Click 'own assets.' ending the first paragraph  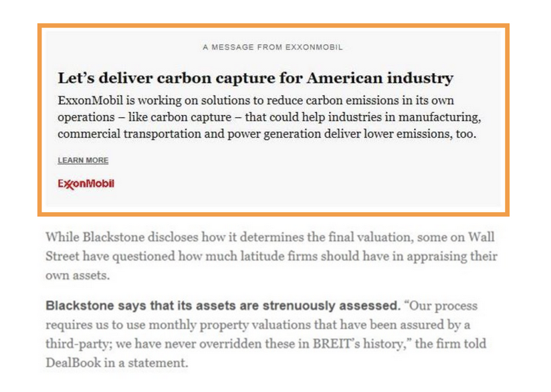tap(73, 275)
